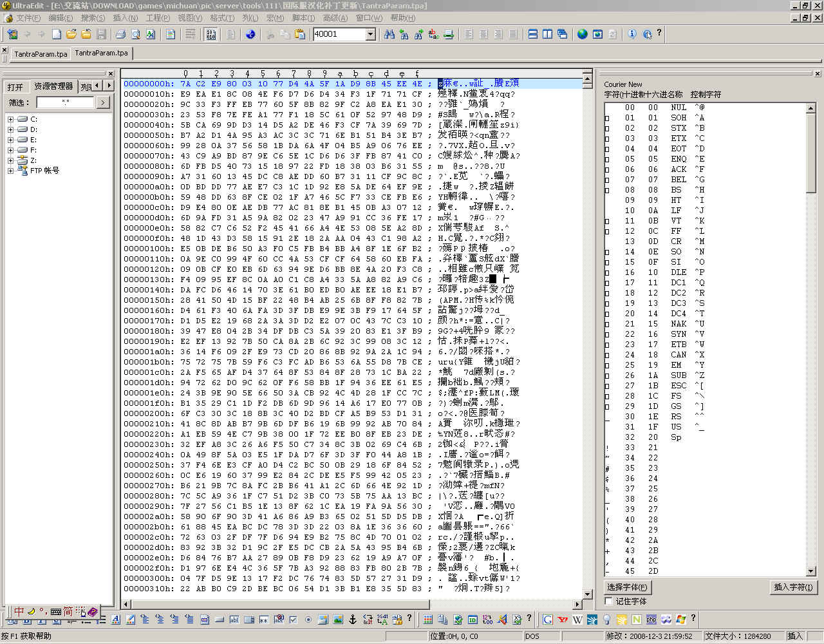Click the horizontal scrollbar of hex editor
This screenshot has height=644, width=824.
pyautogui.click(x=351, y=604)
